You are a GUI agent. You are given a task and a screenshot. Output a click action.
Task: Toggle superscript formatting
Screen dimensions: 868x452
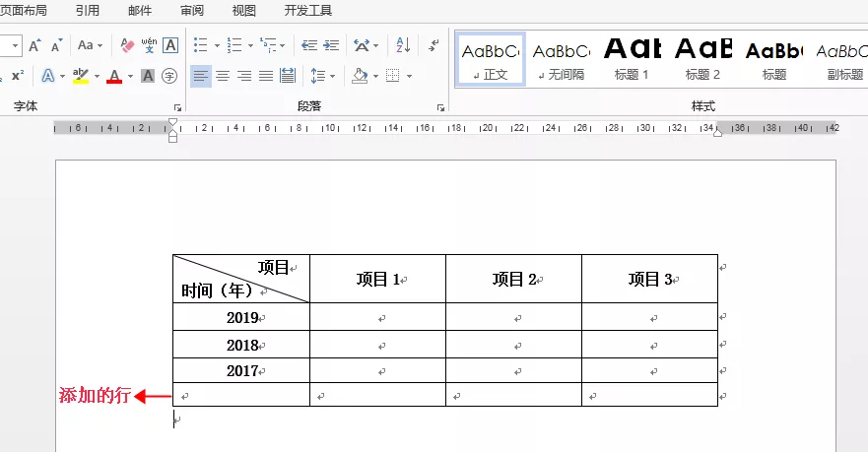click(18, 76)
